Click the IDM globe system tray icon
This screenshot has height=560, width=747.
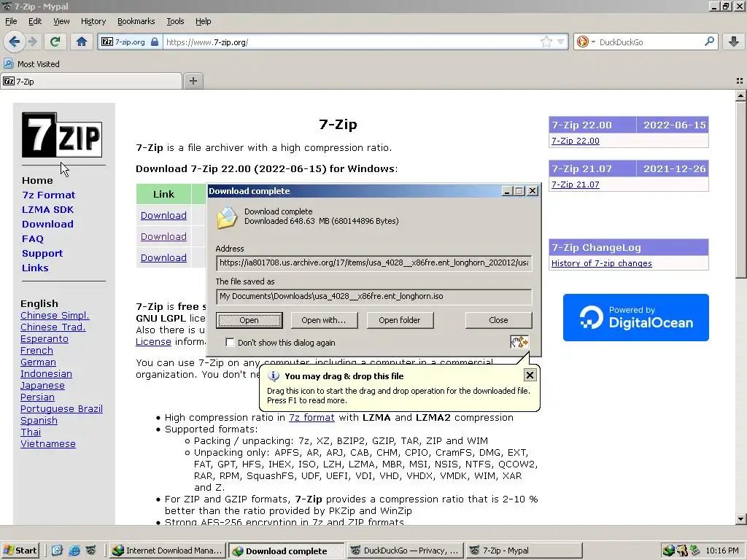click(x=669, y=551)
